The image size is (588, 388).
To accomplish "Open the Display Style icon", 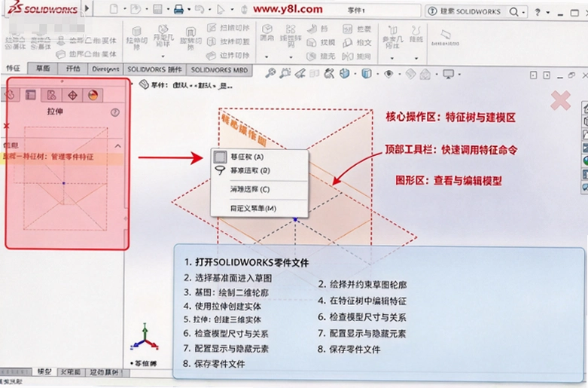I will click(x=367, y=73).
